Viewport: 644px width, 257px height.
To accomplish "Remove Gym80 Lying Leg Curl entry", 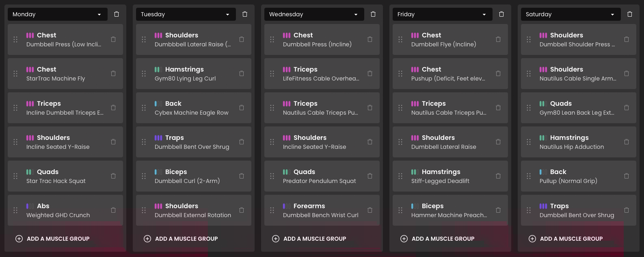I will coord(242,74).
